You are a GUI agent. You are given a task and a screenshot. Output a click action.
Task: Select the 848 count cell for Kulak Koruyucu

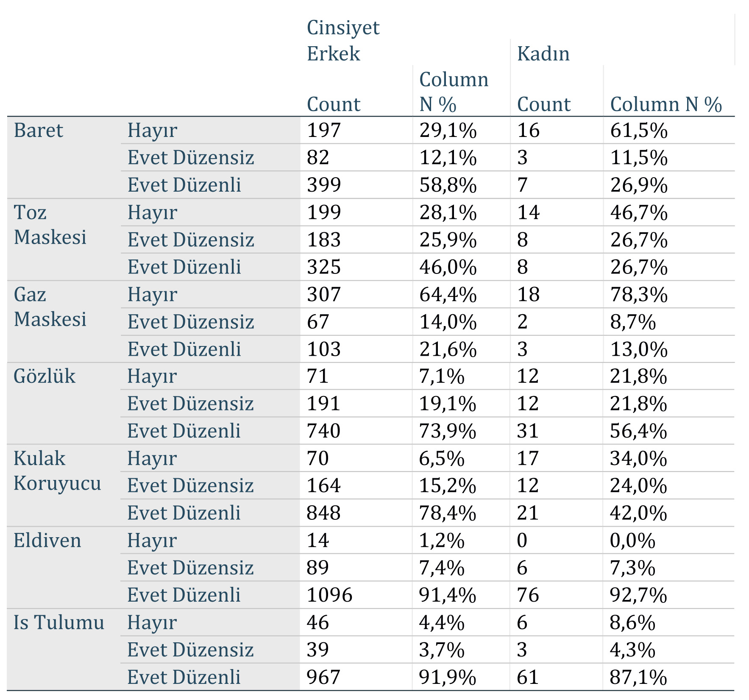[x=323, y=513]
